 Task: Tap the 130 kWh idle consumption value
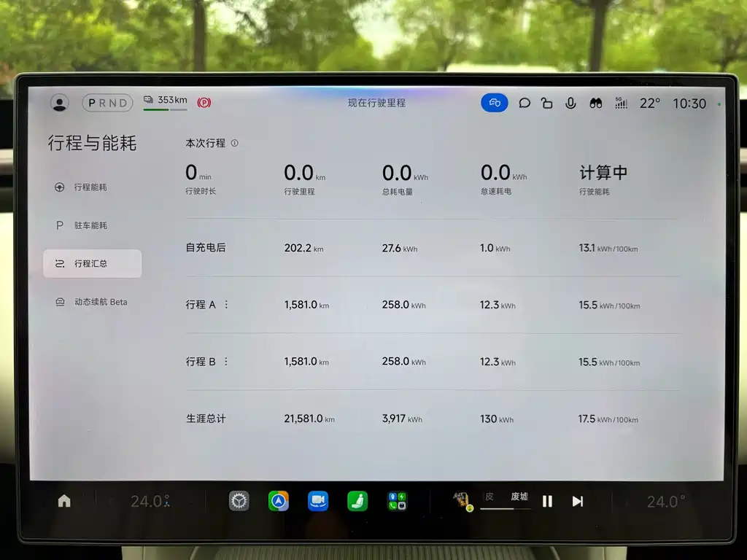click(497, 419)
